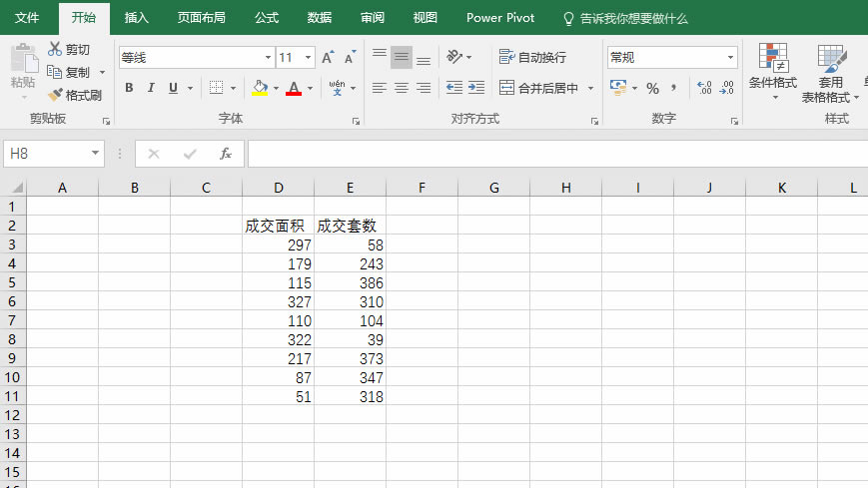Expand the number format dropdown (常规)
The height and width of the screenshot is (488, 868).
coord(730,58)
